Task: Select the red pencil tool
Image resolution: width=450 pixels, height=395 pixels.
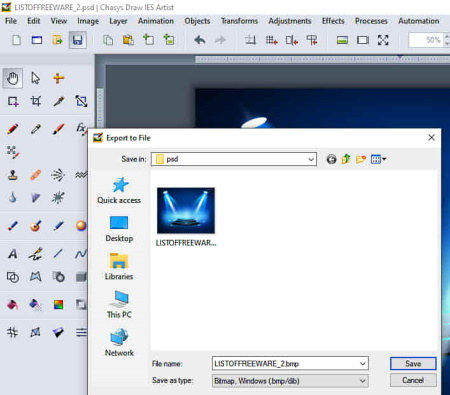Action: (13, 129)
